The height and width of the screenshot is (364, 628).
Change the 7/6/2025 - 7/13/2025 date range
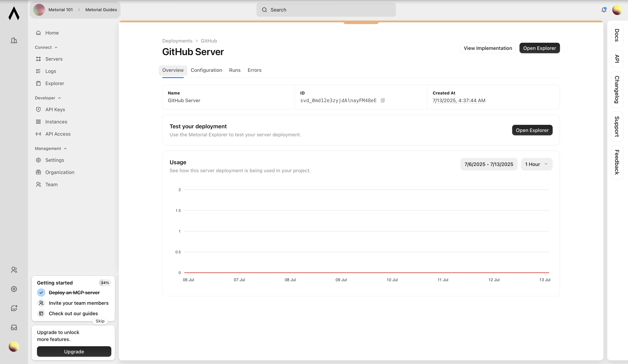click(489, 164)
